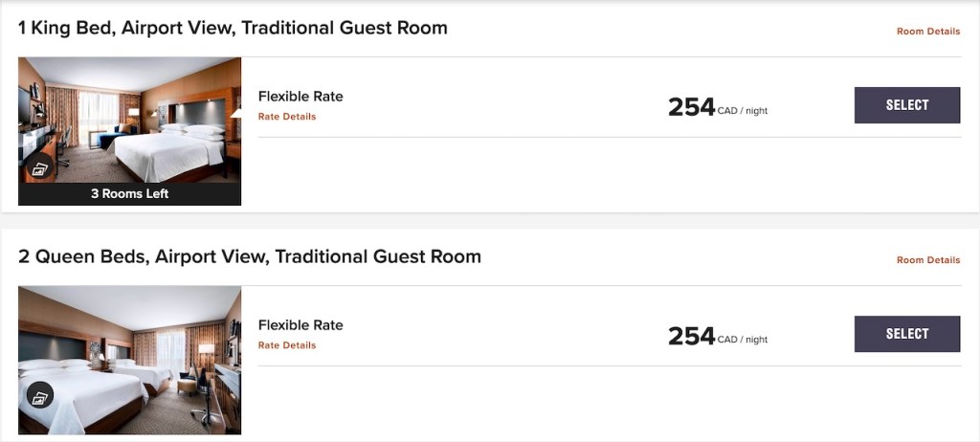This screenshot has width=980, height=442.
Task: Open Room Details for 1 King Bed room
Action: pos(927,32)
